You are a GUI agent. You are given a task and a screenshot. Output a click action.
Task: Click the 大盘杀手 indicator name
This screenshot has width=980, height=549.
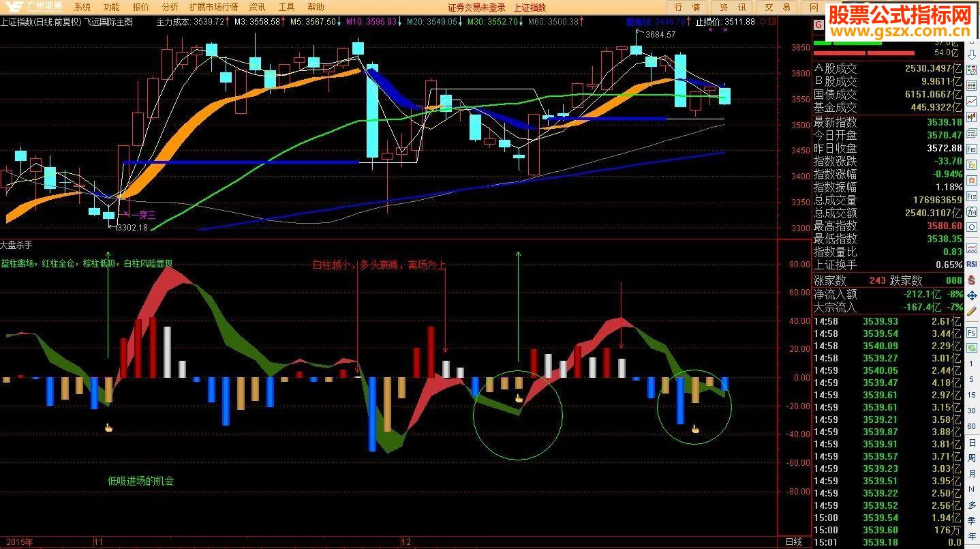[16, 244]
